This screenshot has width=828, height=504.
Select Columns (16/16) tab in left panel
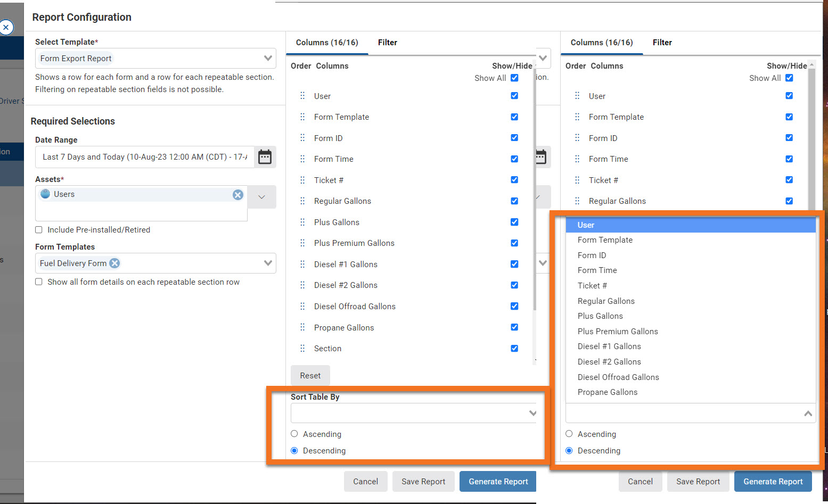327,43
